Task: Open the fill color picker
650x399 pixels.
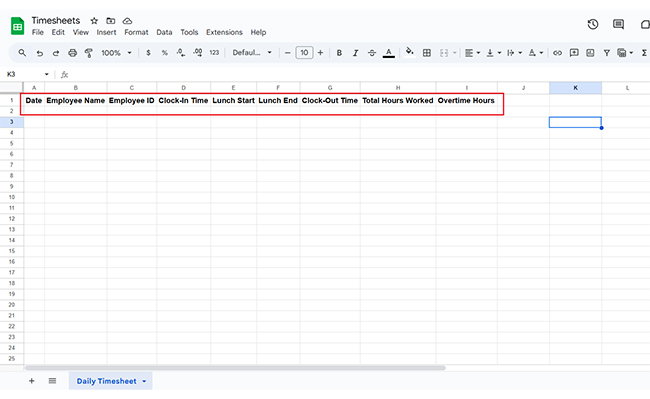Action: [410, 52]
